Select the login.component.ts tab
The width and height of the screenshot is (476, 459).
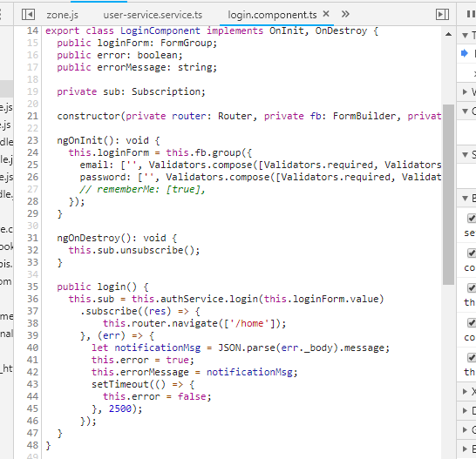pos(272,15)
